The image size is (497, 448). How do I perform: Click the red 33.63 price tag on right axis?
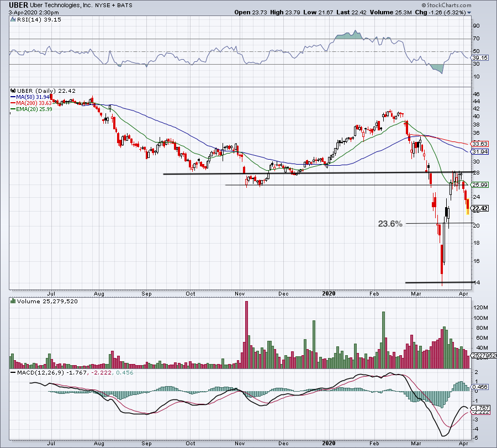point(479,144)
